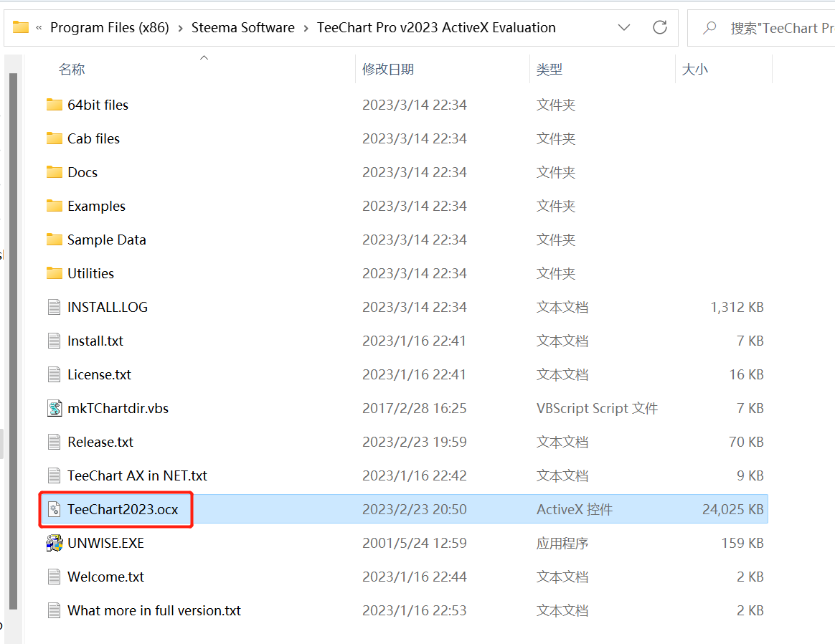Open the address bar history dropdown
835x644 pixels.
click(624, 28)
